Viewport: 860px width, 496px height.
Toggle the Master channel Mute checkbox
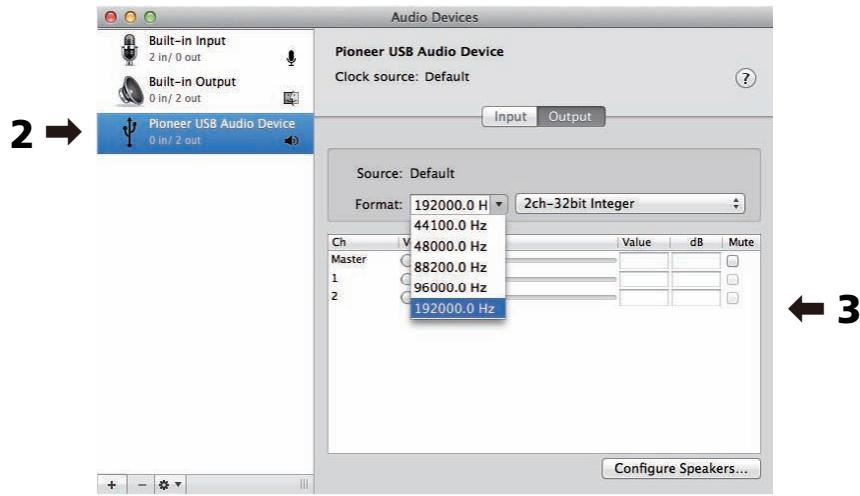pyautogui.click(x=732, y=261)
